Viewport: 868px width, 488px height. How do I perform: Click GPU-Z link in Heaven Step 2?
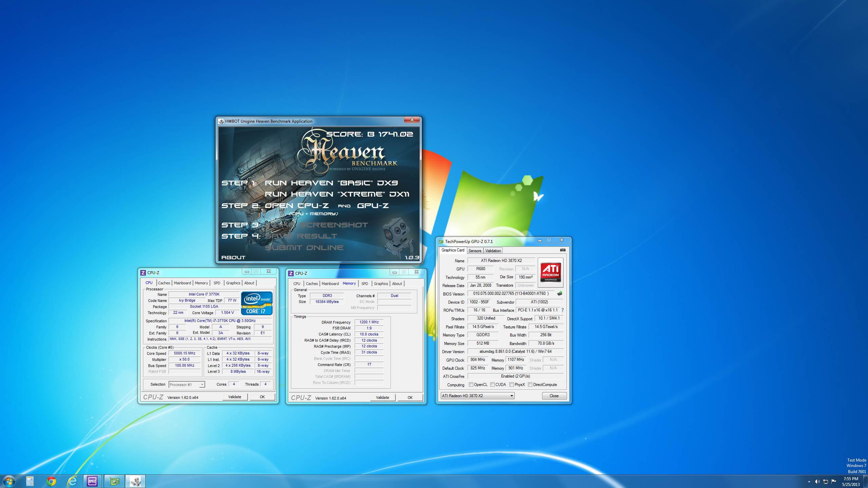coord(373,206)
